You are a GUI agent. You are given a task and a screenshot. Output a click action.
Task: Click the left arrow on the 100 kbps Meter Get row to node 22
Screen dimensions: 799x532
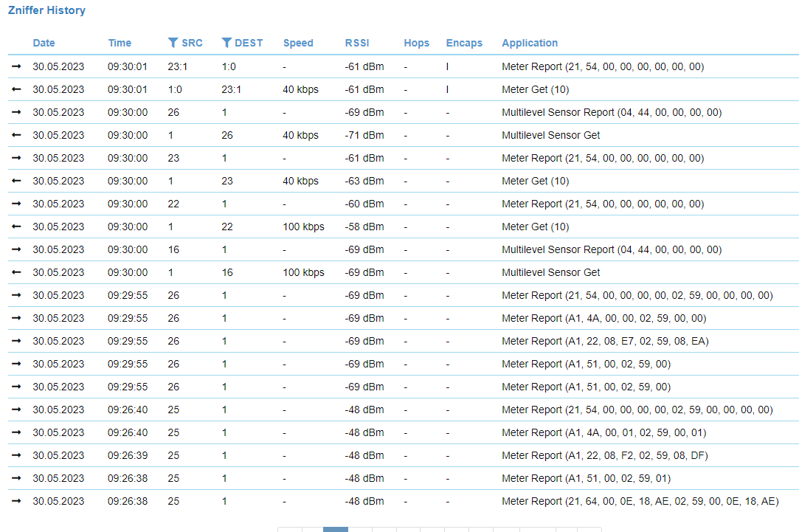tap(16, 227)
